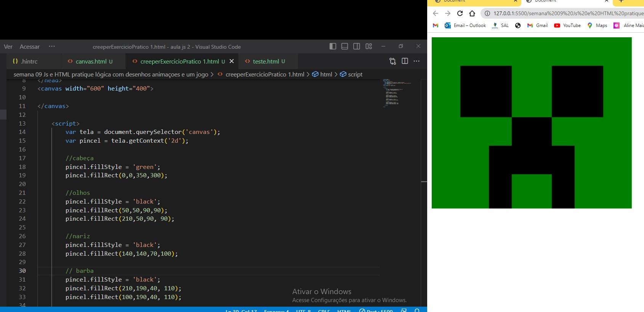Open the feedback icon in status bar
644x312 pixels.
404,310
